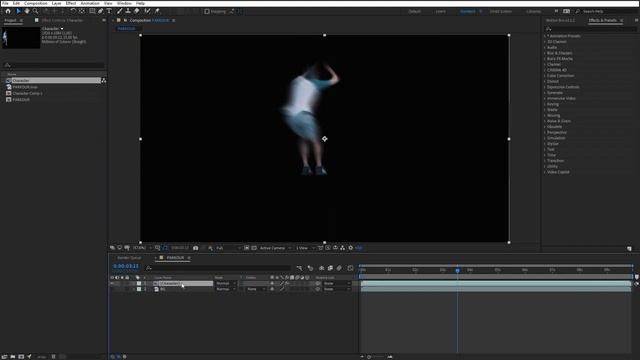Select the Hand tool
This screenshot has height=360, width=640.
[x=27, y=11]
